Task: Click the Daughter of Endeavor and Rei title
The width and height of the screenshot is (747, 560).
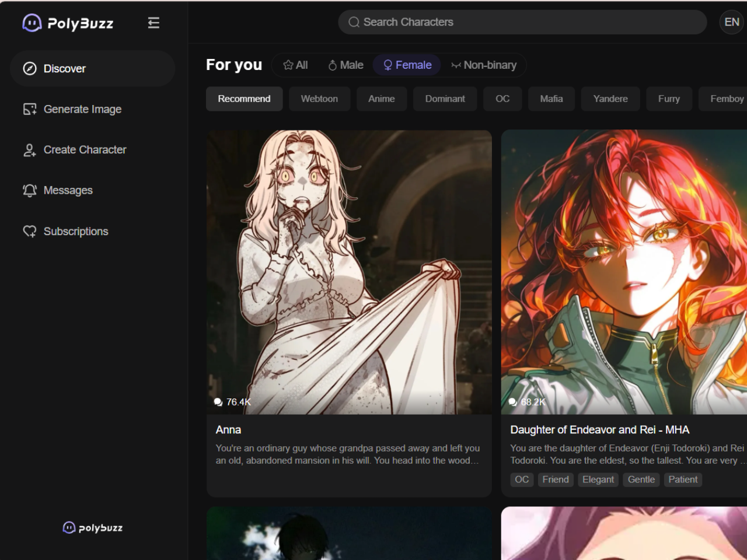Action: coord(600,430)
